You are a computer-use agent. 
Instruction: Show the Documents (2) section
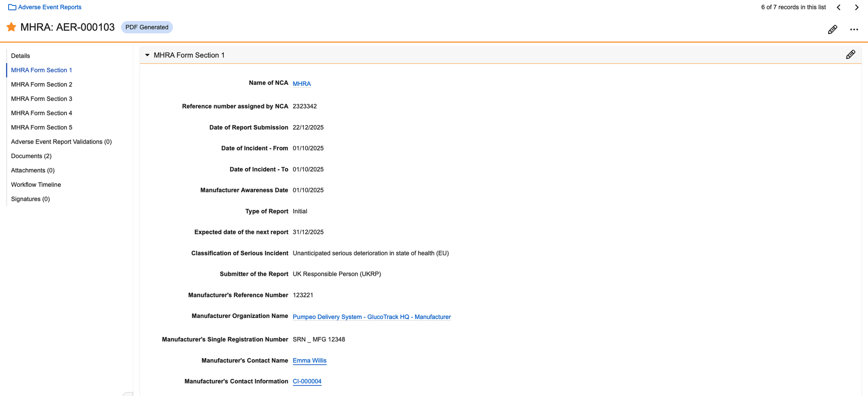pyautogui.click(x=31, y=156)
